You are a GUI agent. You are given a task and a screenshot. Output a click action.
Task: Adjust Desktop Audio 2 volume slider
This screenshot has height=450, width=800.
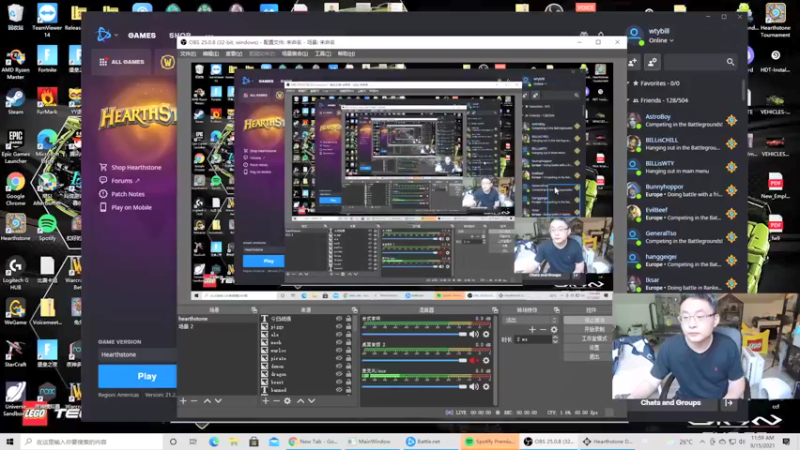414,360
